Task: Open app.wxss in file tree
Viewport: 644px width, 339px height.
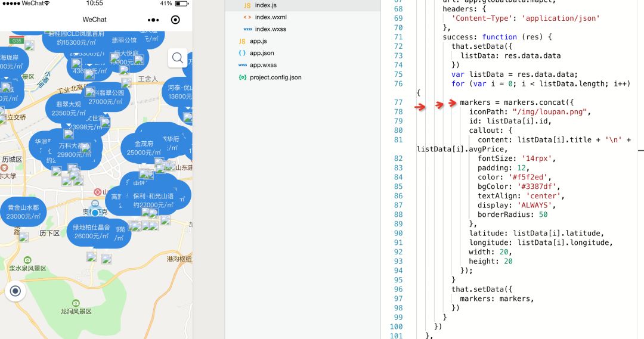Action: (264, 65)
